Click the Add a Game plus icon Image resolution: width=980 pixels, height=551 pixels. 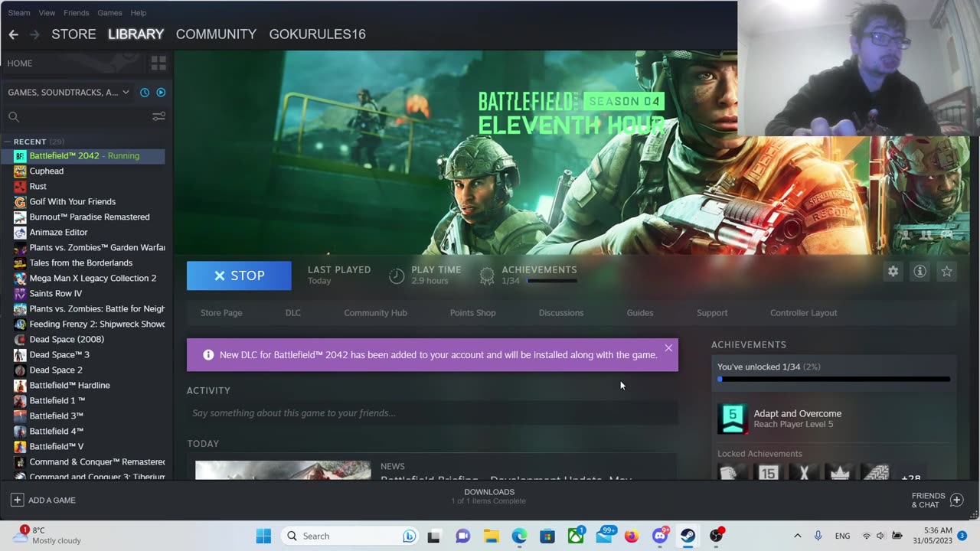coord(17,500)
